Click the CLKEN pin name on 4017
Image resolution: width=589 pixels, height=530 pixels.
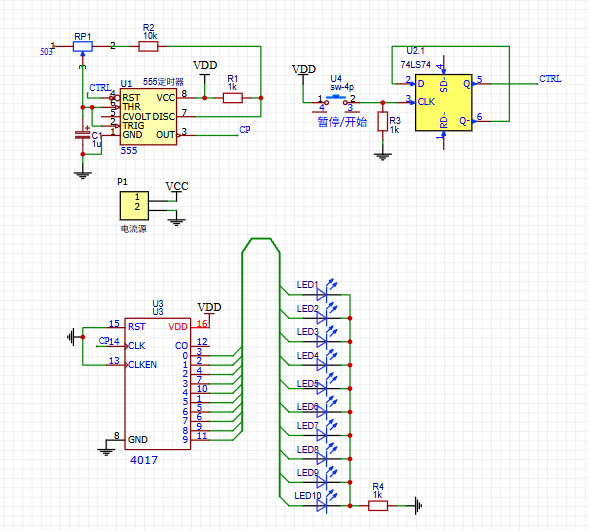pos(142,365)
